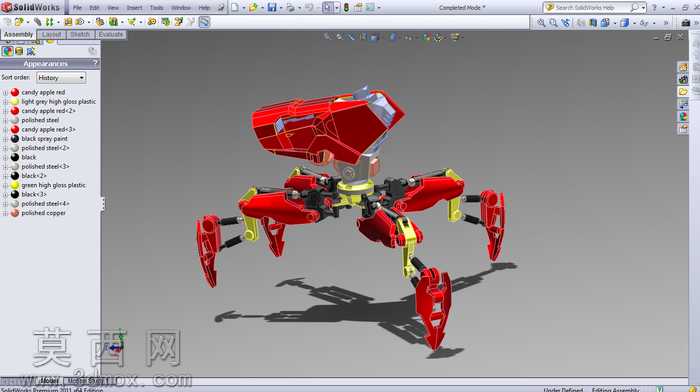Image resolution: width=700 pixels, height=392 pixels.
Task: Switch to the Assembly tab
Action: click(18, 34)
